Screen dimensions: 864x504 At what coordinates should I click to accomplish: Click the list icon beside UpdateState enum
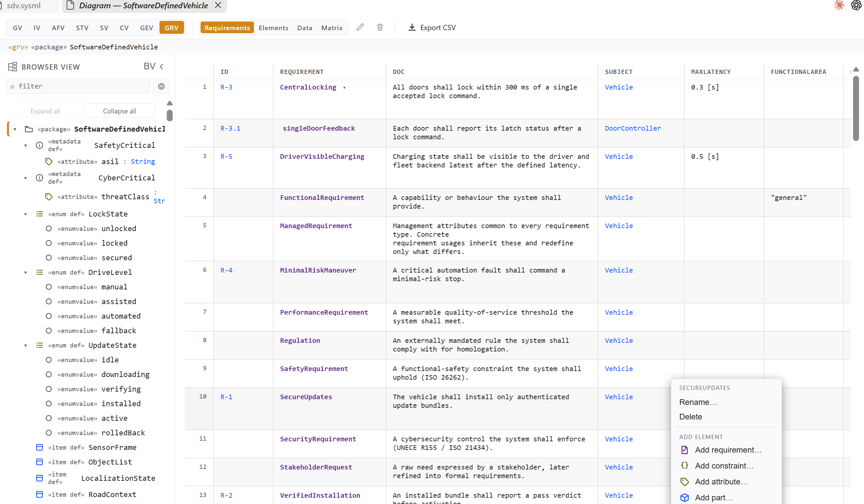tap(39, 345)
